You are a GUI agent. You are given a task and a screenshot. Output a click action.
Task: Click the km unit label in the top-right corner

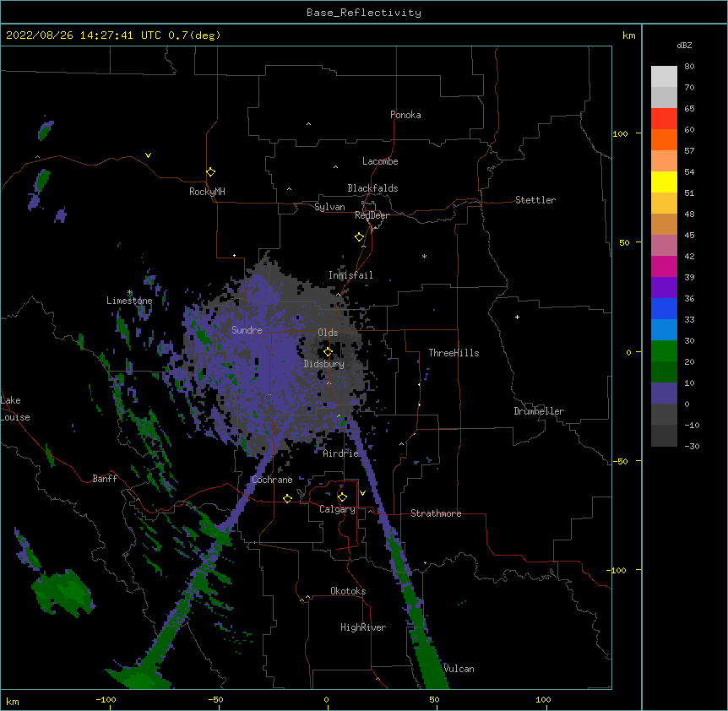click(x=628, y=35)
